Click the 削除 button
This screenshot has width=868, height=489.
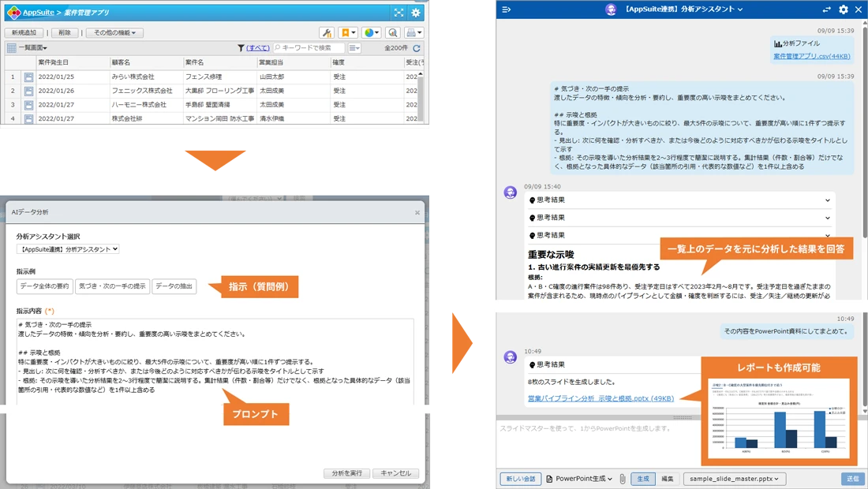click(65, 32)
